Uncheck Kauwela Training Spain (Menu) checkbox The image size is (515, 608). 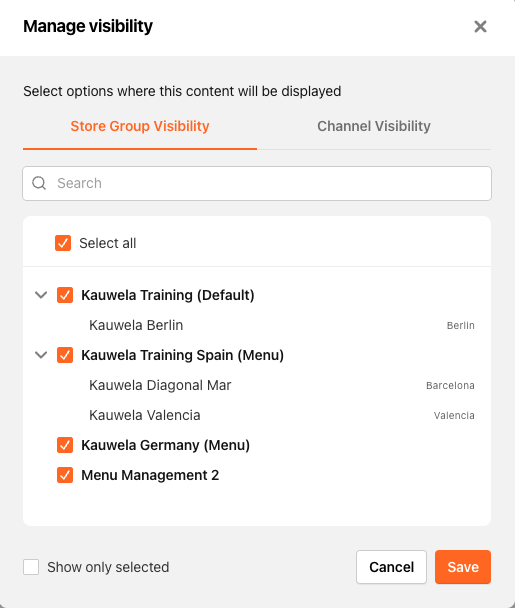(65, 355)
